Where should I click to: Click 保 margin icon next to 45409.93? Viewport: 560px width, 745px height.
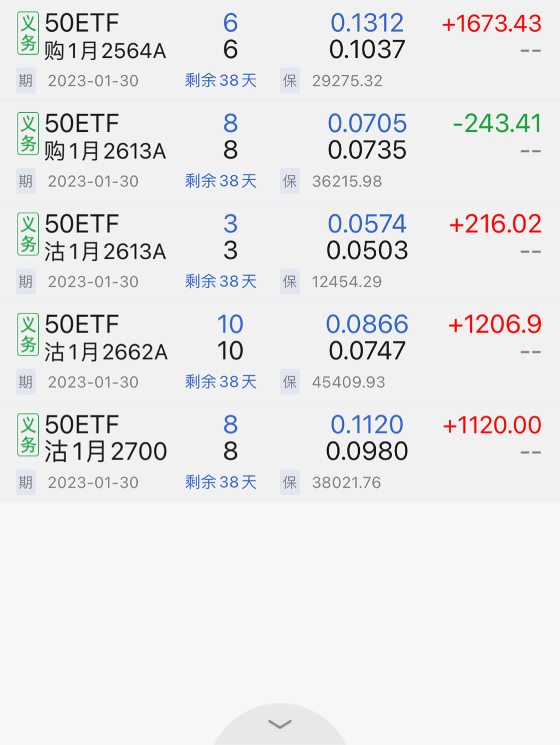290,382
